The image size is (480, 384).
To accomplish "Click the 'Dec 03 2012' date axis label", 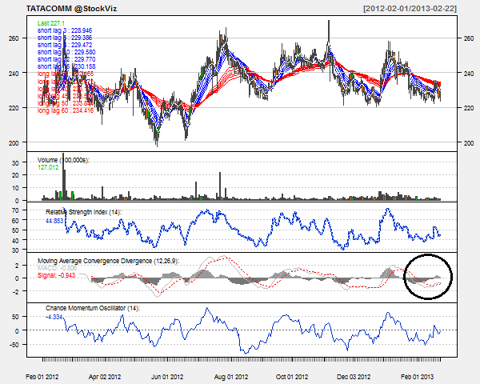I will pyautogui.click(x=354, y=377).
